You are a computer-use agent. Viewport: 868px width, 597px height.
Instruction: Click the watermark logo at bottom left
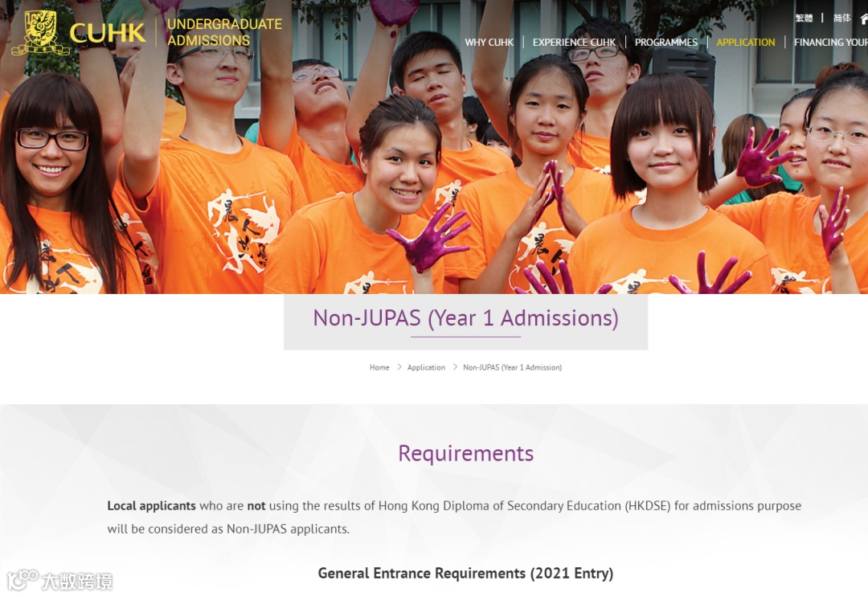click(x=59, y=580)
